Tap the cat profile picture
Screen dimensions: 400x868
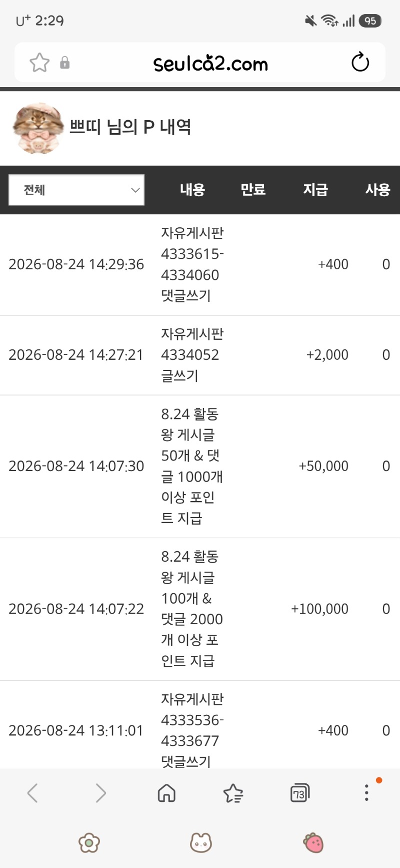click(38, 128)
